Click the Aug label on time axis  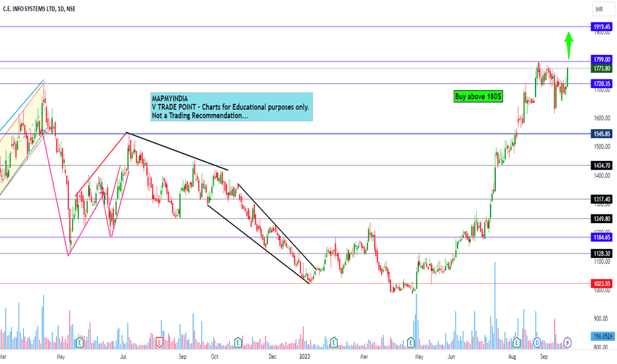click(x=512, y=357)
